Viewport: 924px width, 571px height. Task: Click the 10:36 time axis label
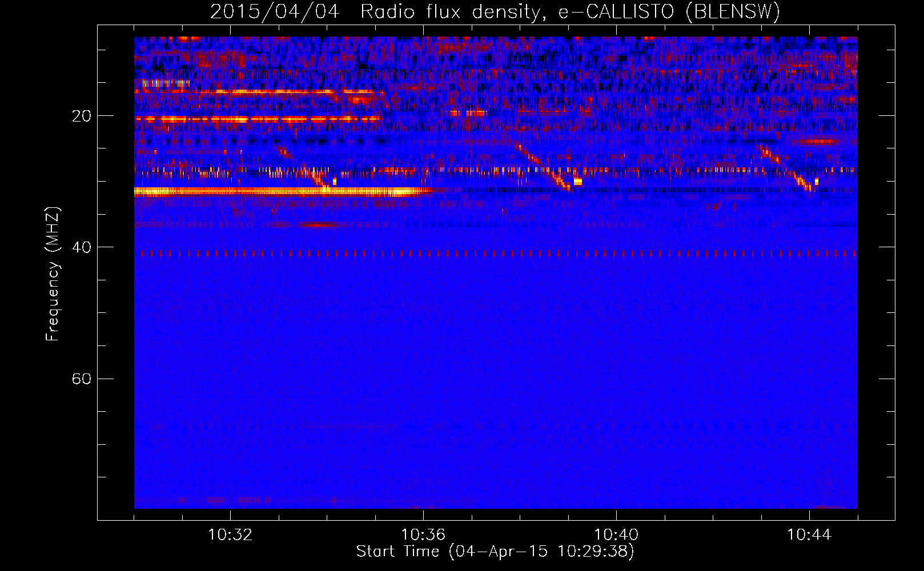[423, 535]
